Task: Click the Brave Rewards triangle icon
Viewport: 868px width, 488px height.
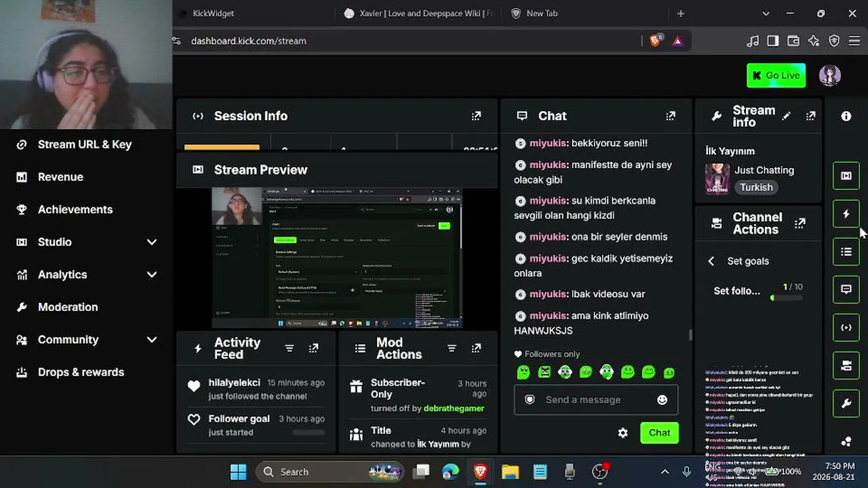Action: 677,41
